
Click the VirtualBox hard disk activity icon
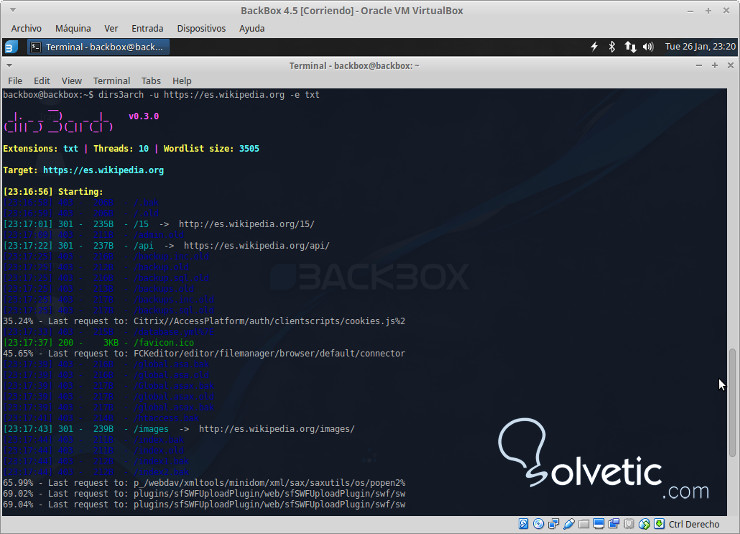(x=523, y=524)
